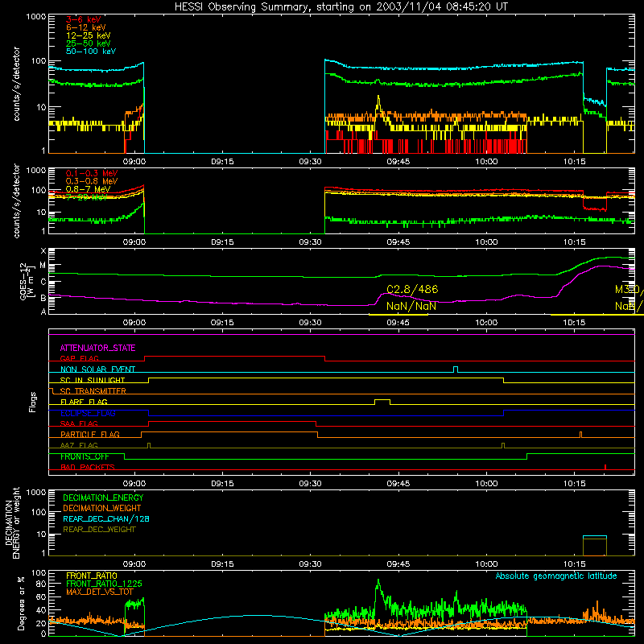644x644 pixels.
Task: Select the SC_IN_SUNLIGHT flag label
Action: tap(93, 380)
